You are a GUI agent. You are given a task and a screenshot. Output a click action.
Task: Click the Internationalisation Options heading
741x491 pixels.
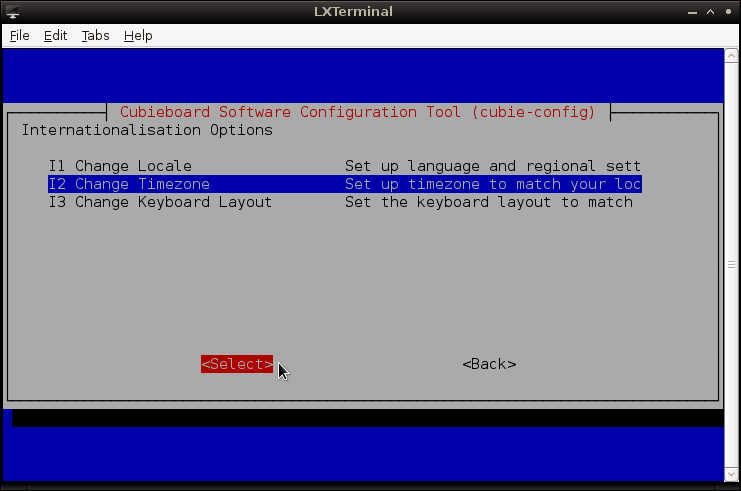(147, 130)
